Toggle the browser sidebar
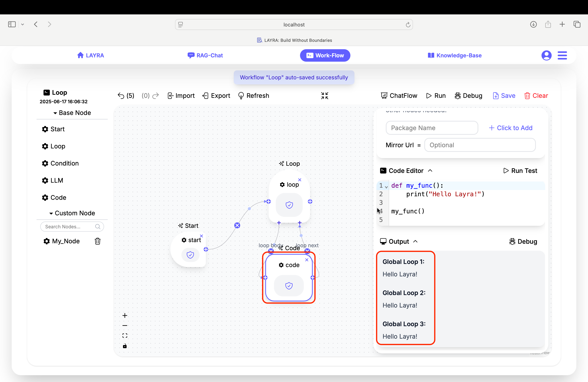This screenshot has height=382, width=588. click(x=12, y=24)
